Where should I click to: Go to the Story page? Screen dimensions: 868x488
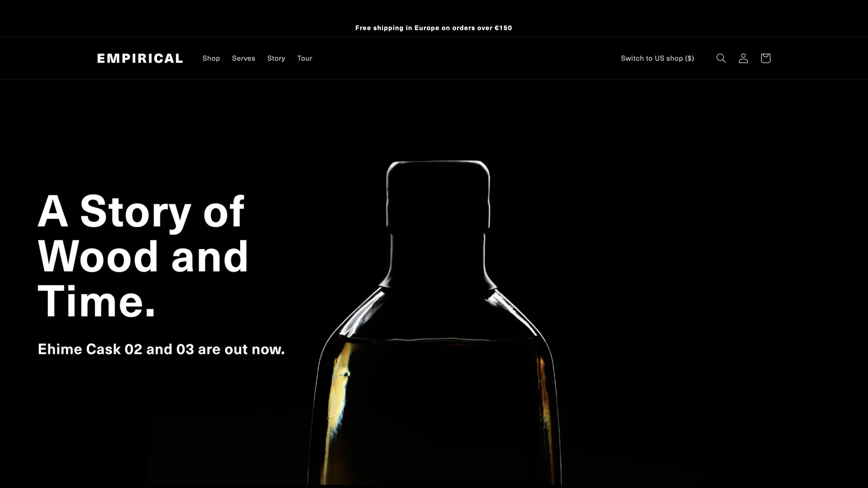276,58
